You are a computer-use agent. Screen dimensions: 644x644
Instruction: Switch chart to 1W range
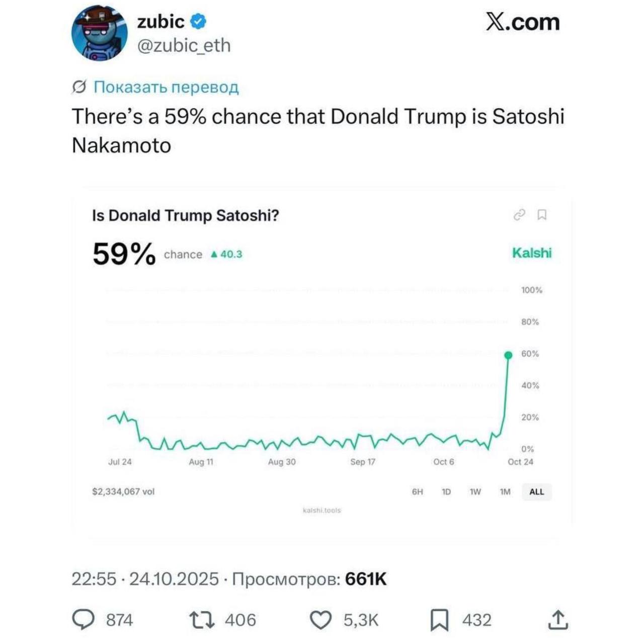click(x=475, y=492)
